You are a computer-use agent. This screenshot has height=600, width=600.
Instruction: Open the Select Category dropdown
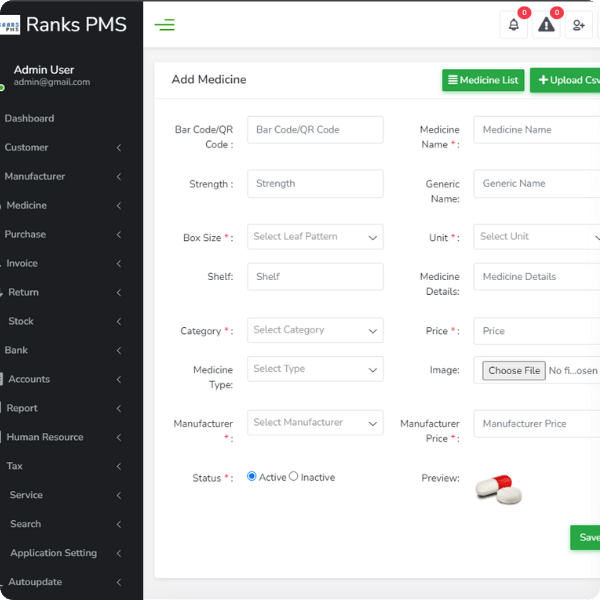pos(315,330)
